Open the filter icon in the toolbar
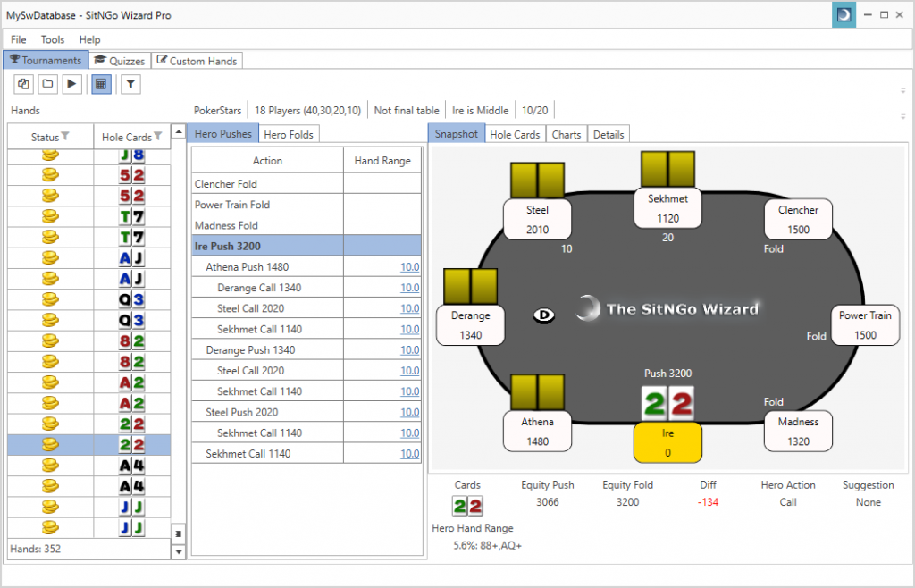 tap(130, 83)
